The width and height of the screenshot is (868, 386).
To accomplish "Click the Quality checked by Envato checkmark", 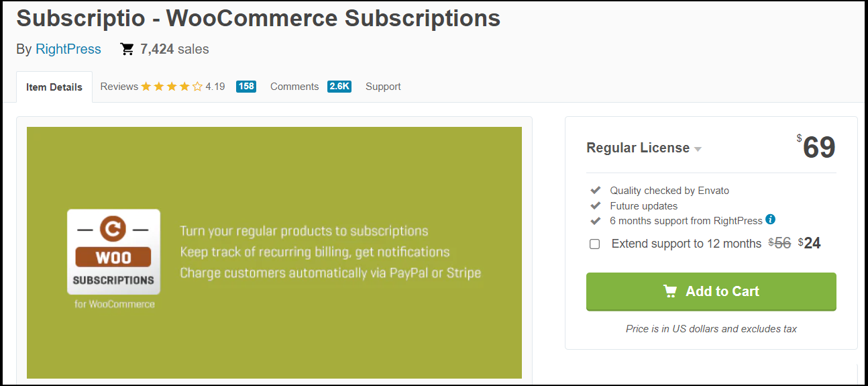I will (594, 191).
